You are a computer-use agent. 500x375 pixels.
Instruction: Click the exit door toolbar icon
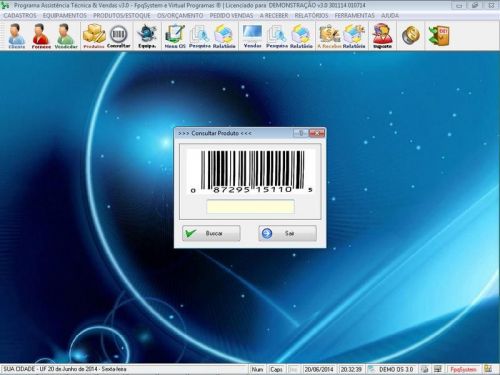[439, 36]
